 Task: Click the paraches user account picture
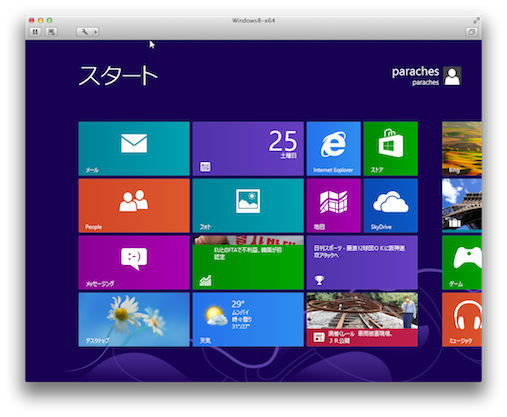click(x=452, y=76)
